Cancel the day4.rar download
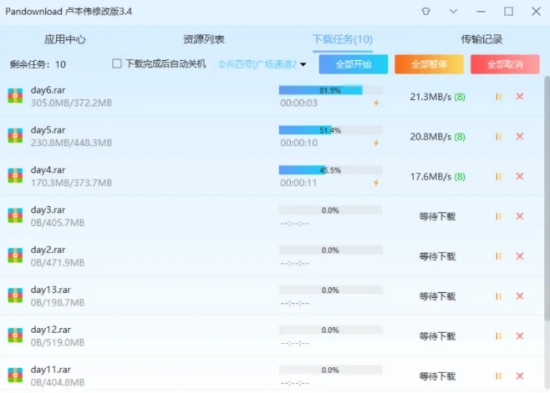 pos(520,176)
